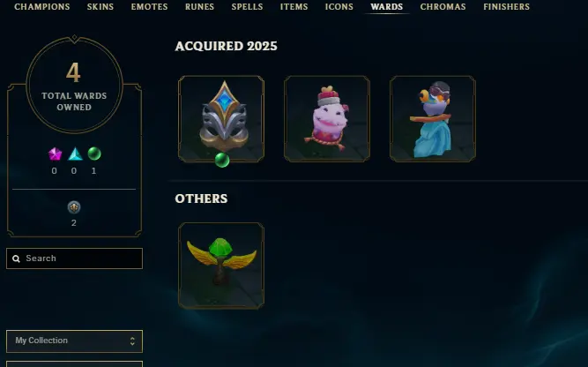Select the green winged ward in Others

(x=221, y=266)
